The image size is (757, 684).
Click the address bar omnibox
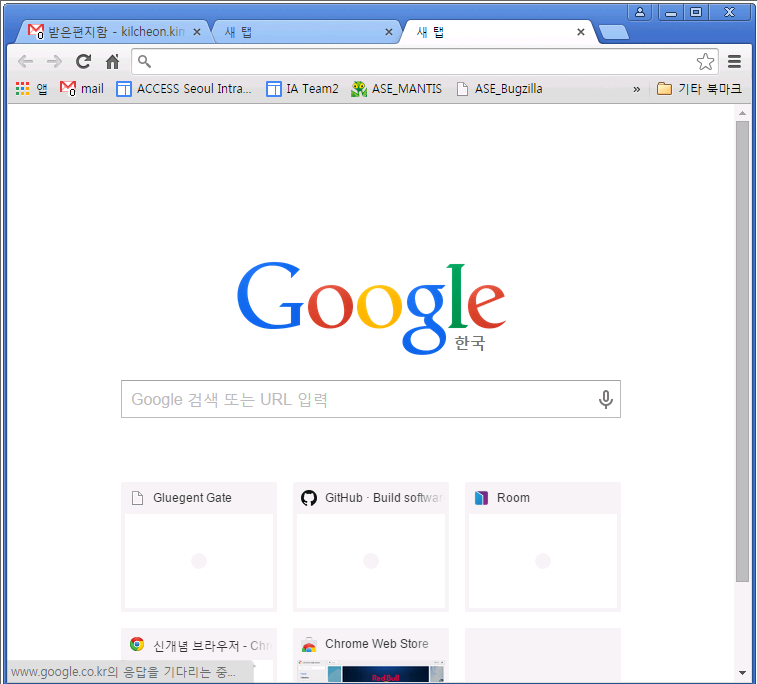tap(424, 61)
